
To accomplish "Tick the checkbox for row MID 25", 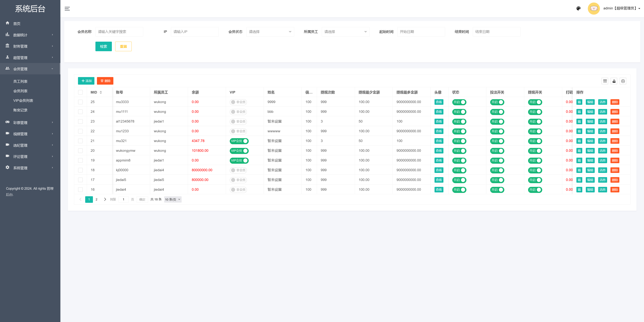I will coord(80,102).
